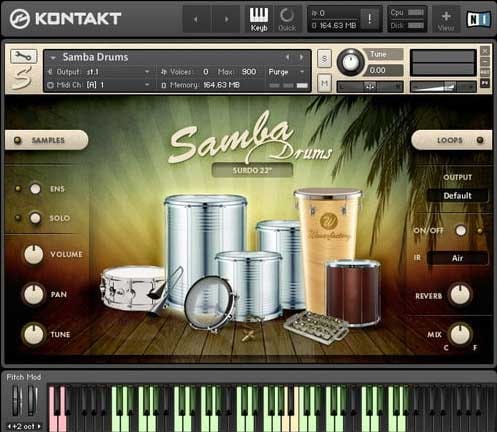The width and height of the screenshot is (497, 432).
Task: Toggle the reverb ON/OFF switch
Action: click(461, 230)
